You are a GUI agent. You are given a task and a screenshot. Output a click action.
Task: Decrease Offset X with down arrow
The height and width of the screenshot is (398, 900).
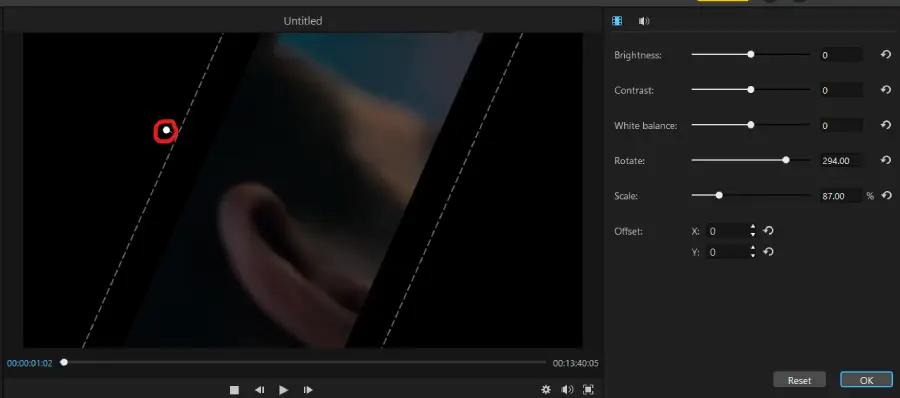point(752,234)
